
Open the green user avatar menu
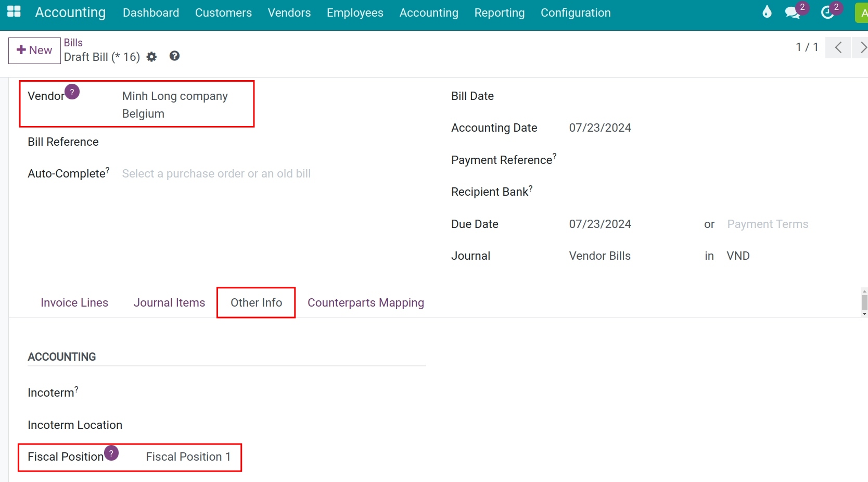[862, 12]
